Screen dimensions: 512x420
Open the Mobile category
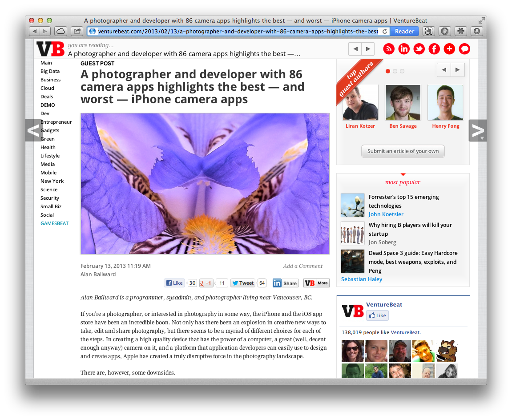(x=48, y=173)
